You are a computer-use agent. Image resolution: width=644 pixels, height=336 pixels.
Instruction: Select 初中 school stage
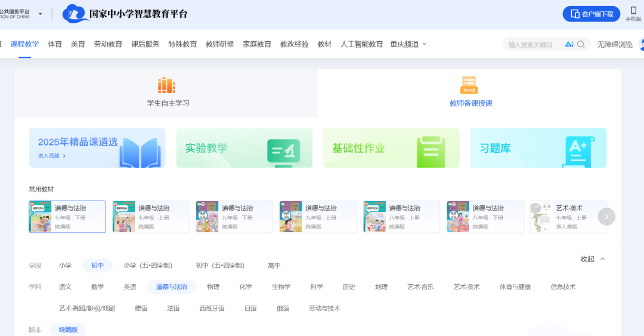(x=97, y=265)
